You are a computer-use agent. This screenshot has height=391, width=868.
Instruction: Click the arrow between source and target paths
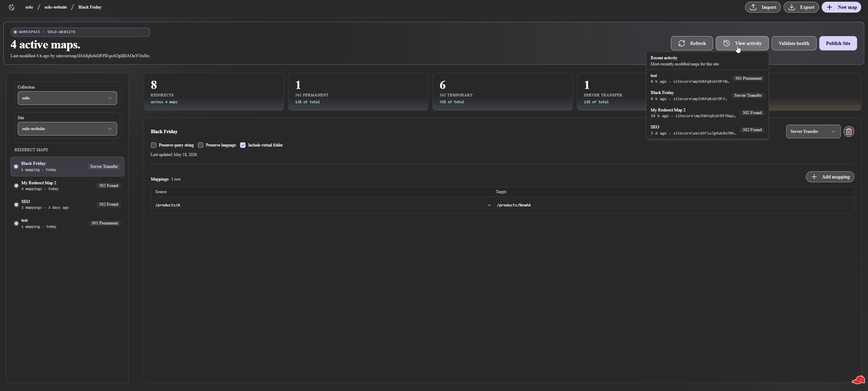click(489, 205)
